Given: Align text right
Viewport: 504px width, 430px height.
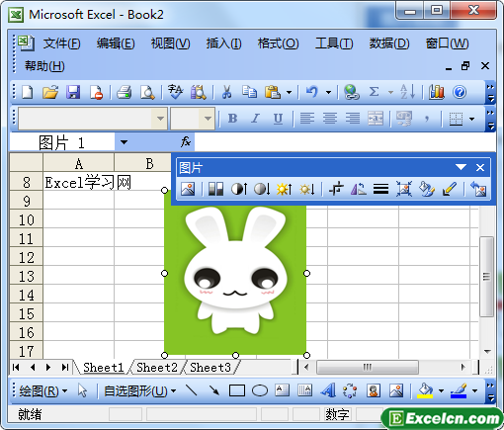Looking at the screenshot, I should coord(353,118).
